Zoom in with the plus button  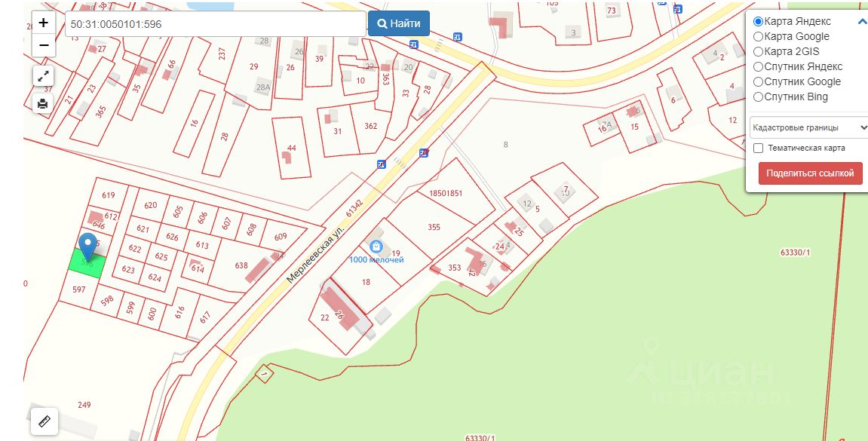44,23
